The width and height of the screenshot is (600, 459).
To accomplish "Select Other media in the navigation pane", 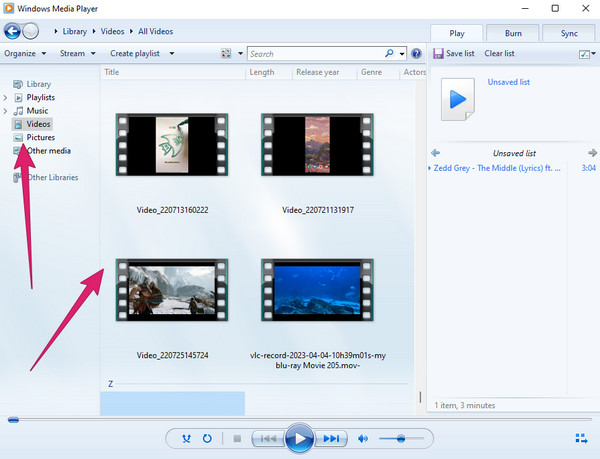I will click(x=49, y=151).
